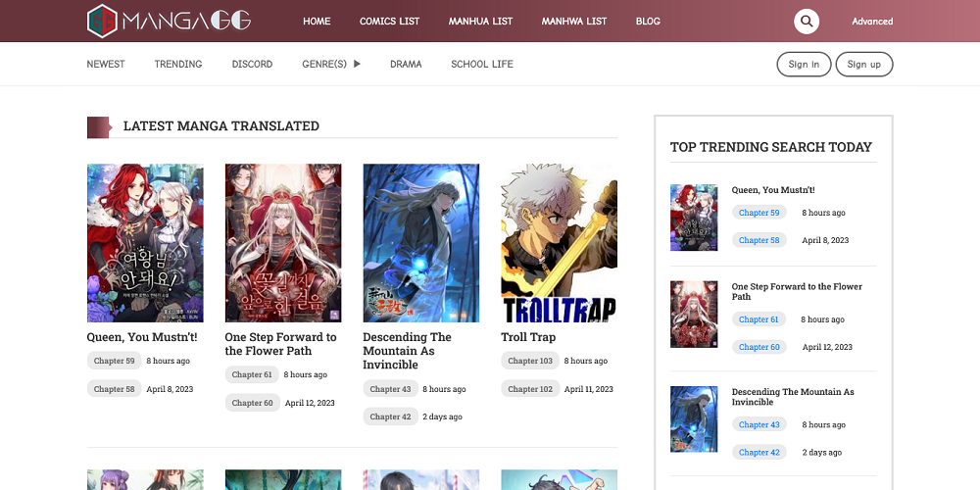Open Queen, You Mustn't! large cover
Image resolution: width=980 pixels, height=490 pixels.
pyautogui.click(x=145, y=243)
